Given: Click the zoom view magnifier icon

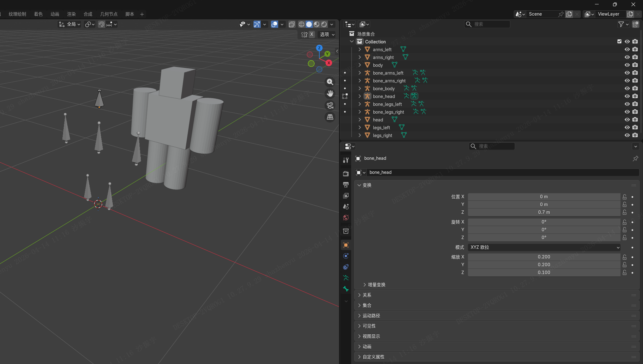Looking at the screenshot, I should pyautogui.click(x=330, y=82).
